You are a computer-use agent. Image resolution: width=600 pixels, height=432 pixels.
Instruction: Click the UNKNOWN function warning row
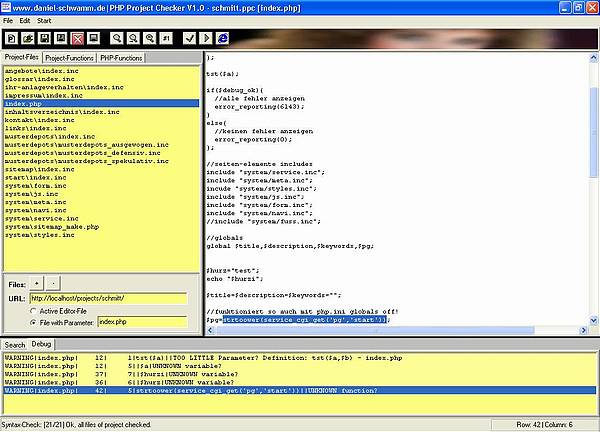[x=300, y=391]
